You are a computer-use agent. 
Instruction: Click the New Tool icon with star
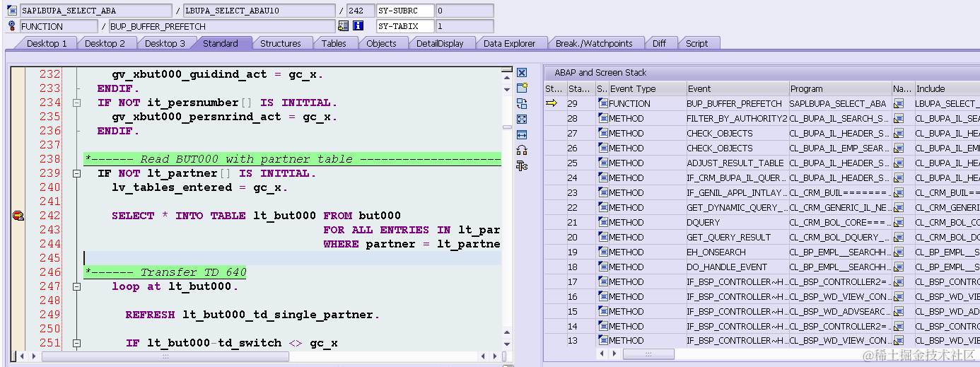tap(522, 88)
